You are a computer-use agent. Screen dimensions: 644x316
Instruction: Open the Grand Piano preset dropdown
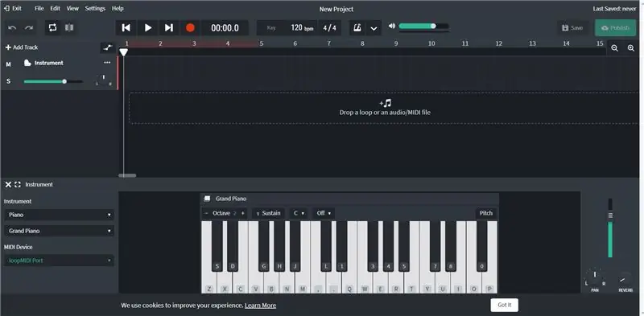pyautogui.click(x=59, y=231)
